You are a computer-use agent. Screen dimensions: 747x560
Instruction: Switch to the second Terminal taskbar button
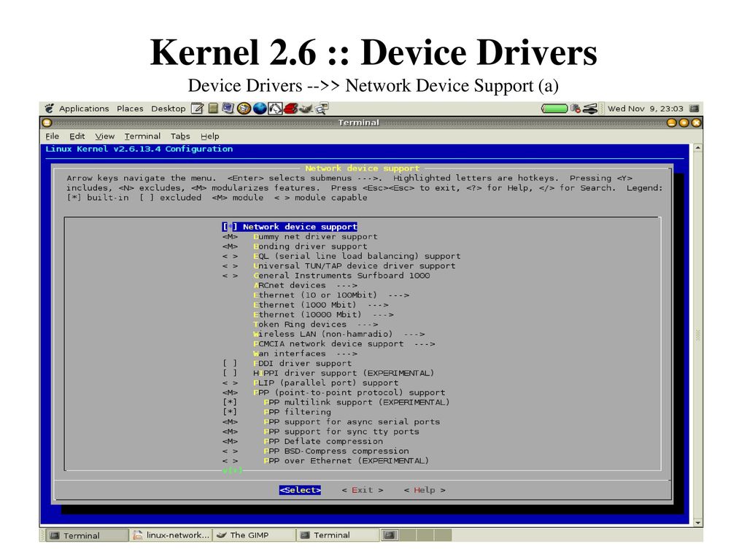click(x=338, y=535)
